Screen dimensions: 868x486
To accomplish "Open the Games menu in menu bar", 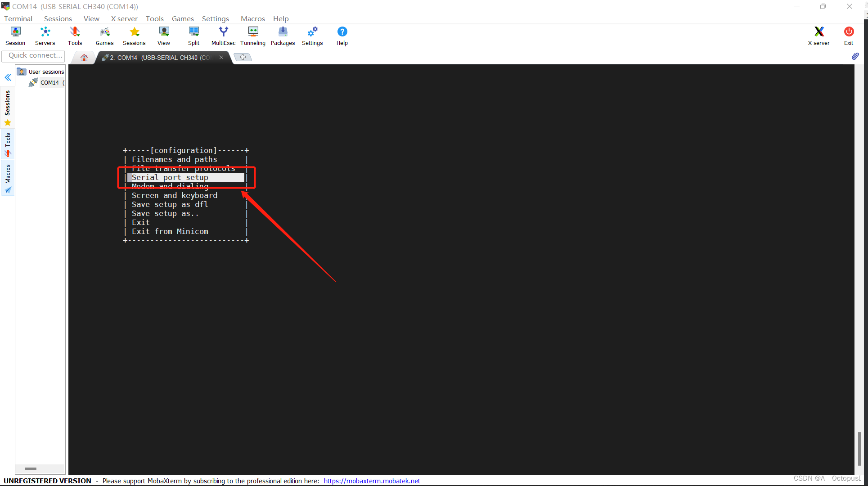I will pos(183,18).
